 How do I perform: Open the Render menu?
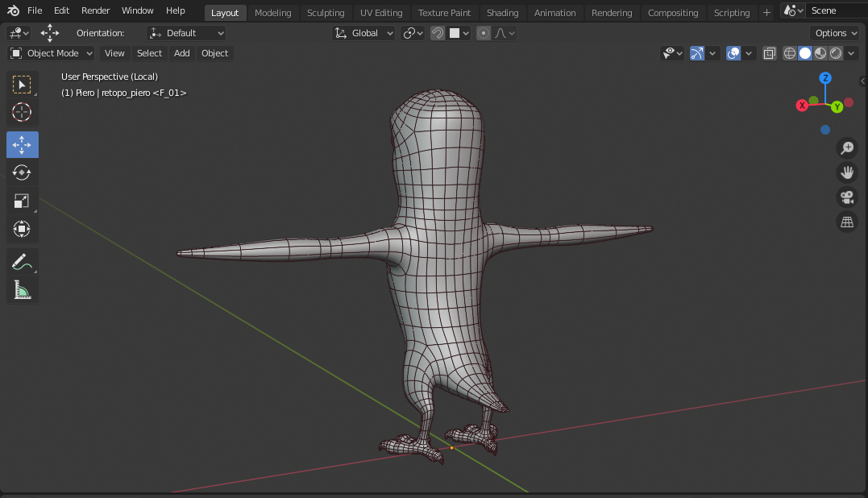[x=95, y=10]
